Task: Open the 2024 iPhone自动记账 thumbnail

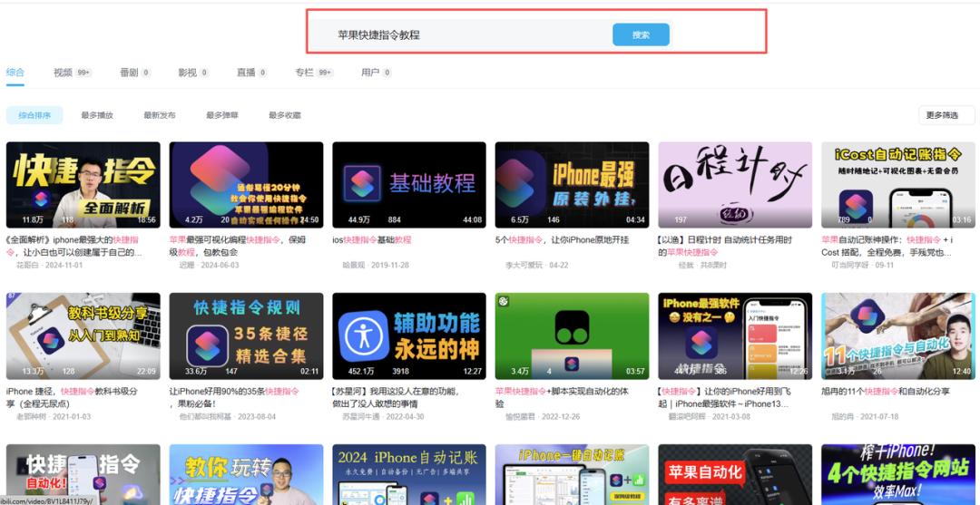Action: click(409, 474)
